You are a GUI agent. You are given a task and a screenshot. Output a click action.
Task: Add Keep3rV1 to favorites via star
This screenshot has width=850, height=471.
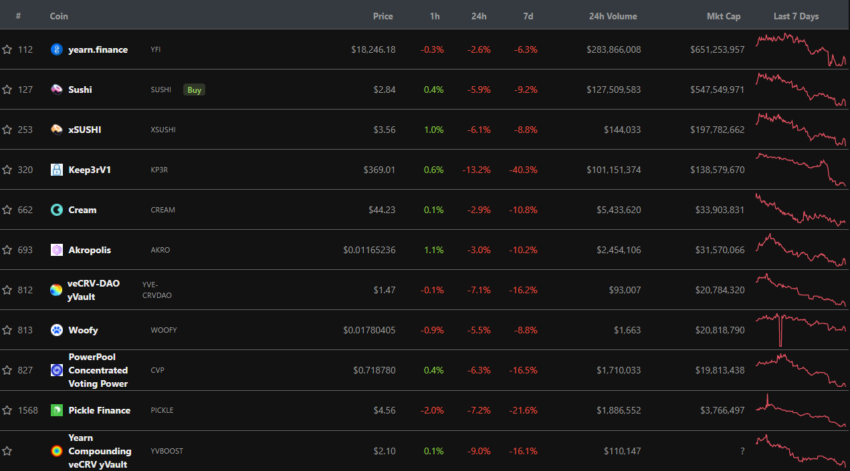pyautogui.click(x=7, y=170)
